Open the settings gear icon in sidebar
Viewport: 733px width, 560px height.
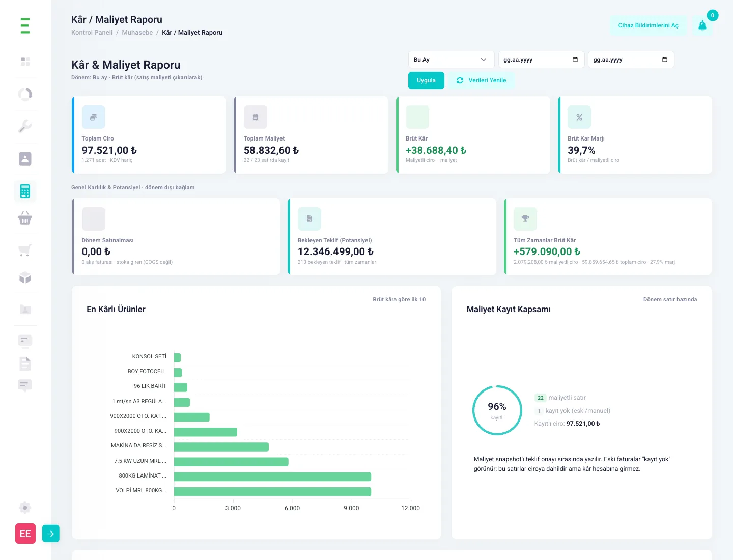pos(25,508)
